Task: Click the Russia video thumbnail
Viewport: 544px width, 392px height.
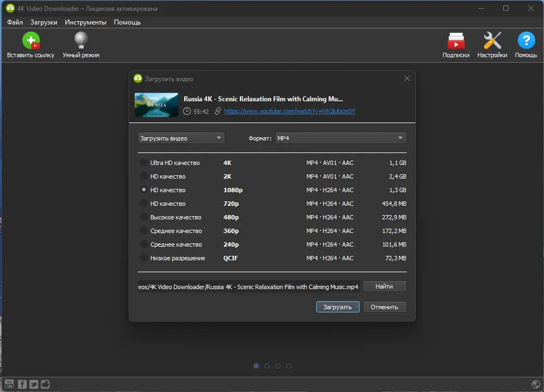Action: (x=156, y=105)
